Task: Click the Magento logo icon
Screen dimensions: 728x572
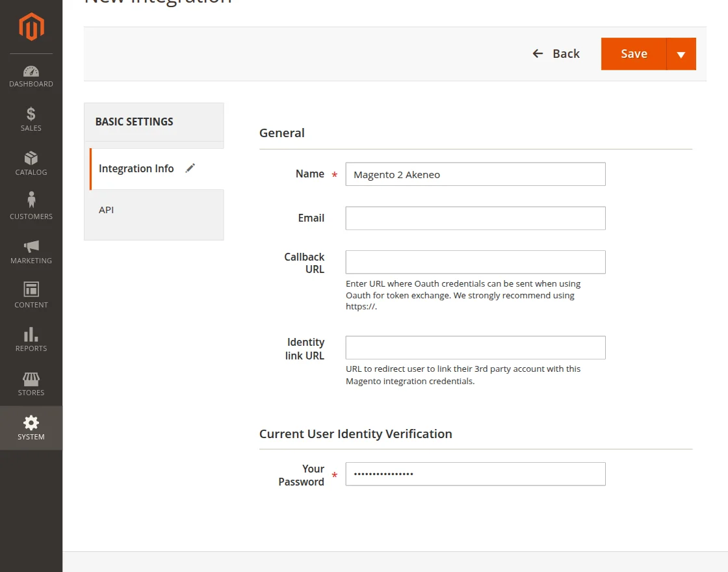Action: [31, 27]
